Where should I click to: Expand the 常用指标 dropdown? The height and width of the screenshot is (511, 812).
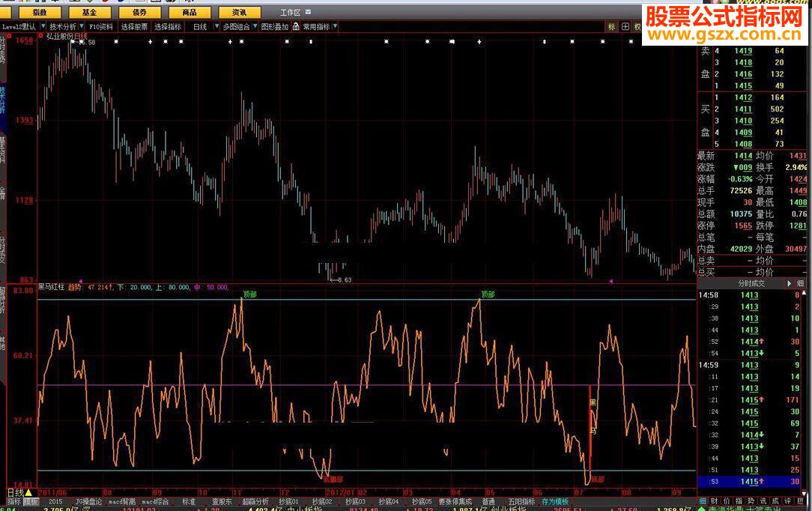coord(335,27)
